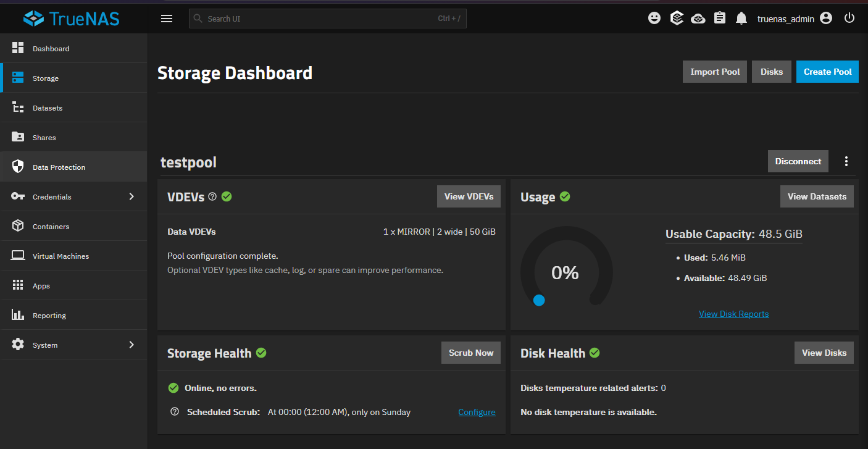Open the user account icon

tap(827, 19)
